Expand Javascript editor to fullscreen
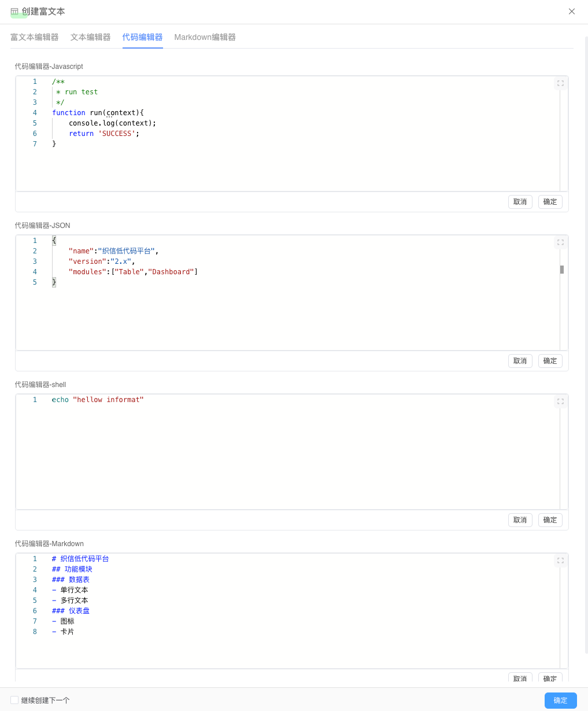The width and height of the screenshot is (588, 711). pos(560,83)
